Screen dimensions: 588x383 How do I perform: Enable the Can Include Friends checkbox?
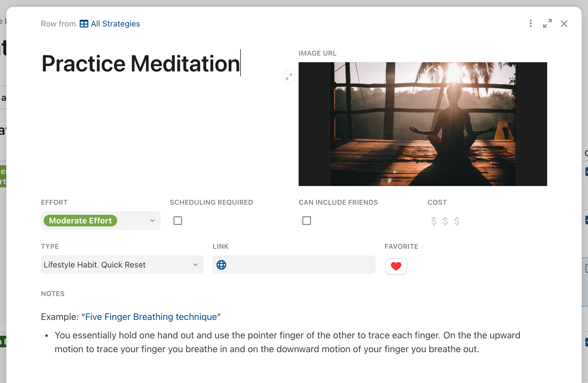click(x=307, y=221)
